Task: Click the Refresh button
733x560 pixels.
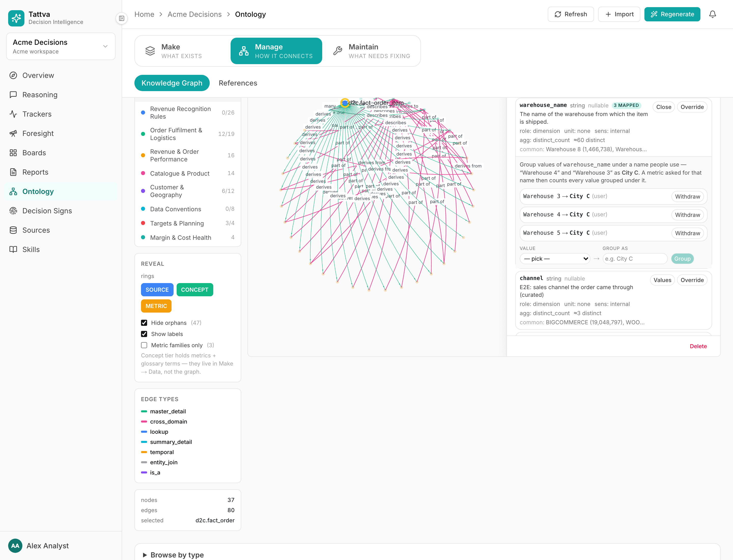Action: coord(571,14)
